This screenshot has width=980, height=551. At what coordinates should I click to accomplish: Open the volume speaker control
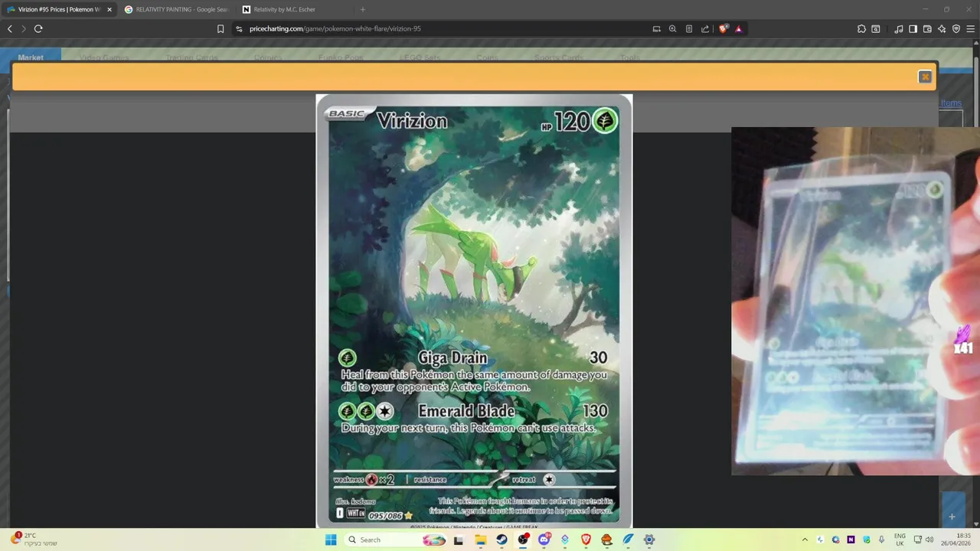929,540
